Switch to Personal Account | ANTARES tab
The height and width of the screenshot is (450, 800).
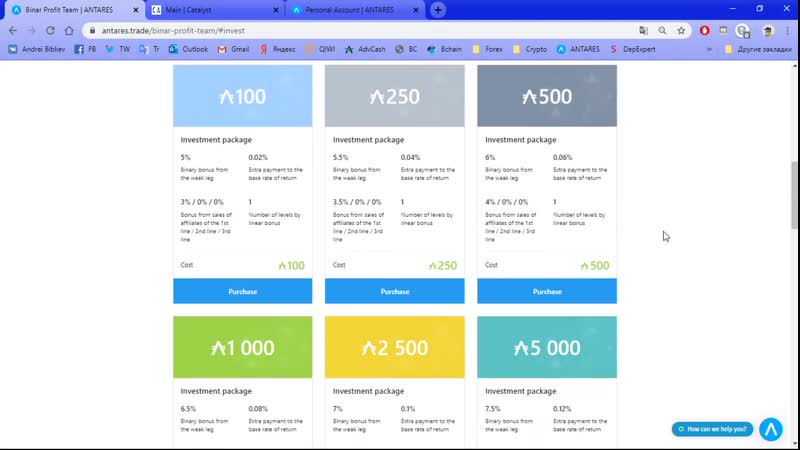coord(355,10)
